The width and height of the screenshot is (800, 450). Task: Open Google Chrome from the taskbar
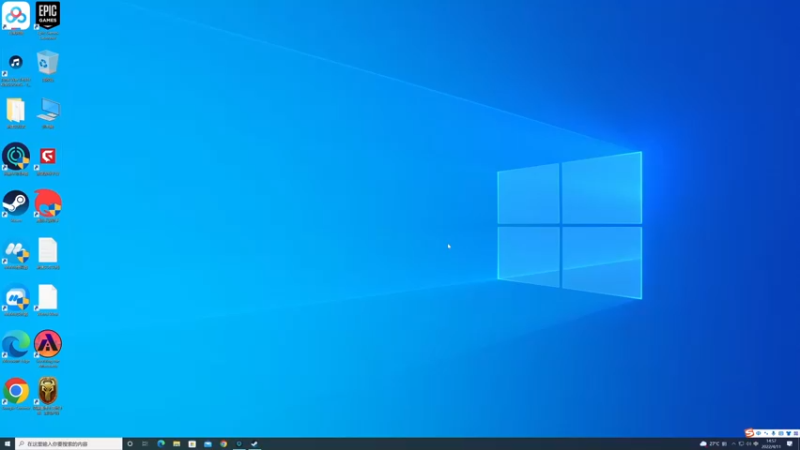[223, 444]
